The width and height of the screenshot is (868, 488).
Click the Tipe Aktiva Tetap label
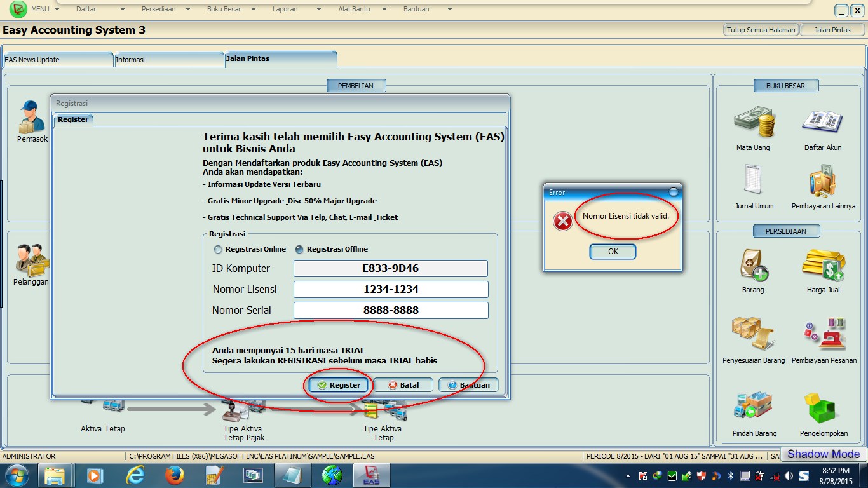coord(384,433)
